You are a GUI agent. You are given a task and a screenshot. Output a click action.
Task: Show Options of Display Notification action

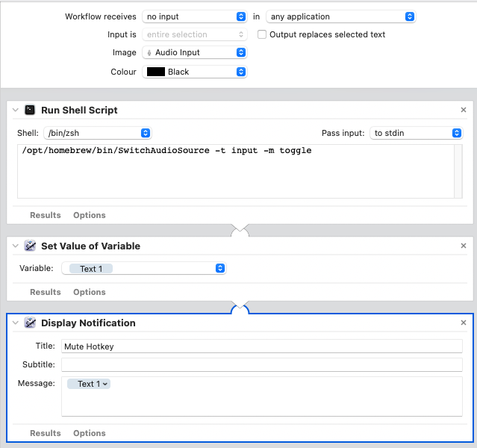pos(90,433)
